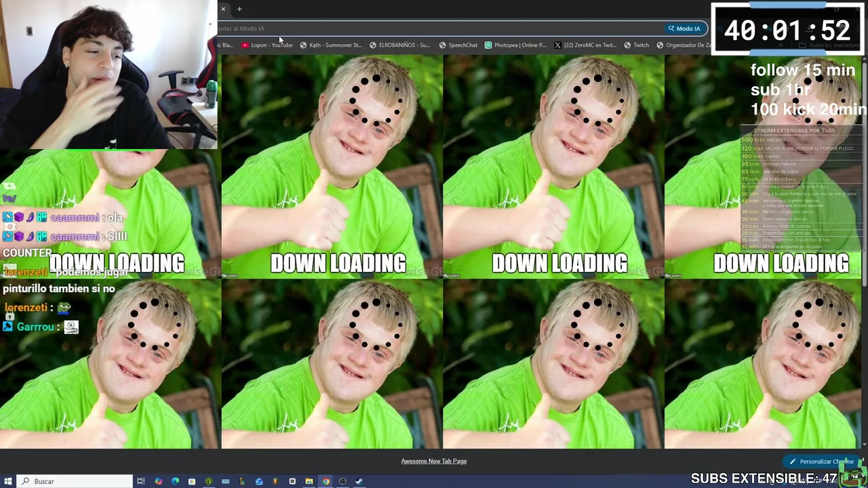Launch Microsoft Edge from the taskbar
The height and width of the screenshot is (488, 868).
[175, 481]
